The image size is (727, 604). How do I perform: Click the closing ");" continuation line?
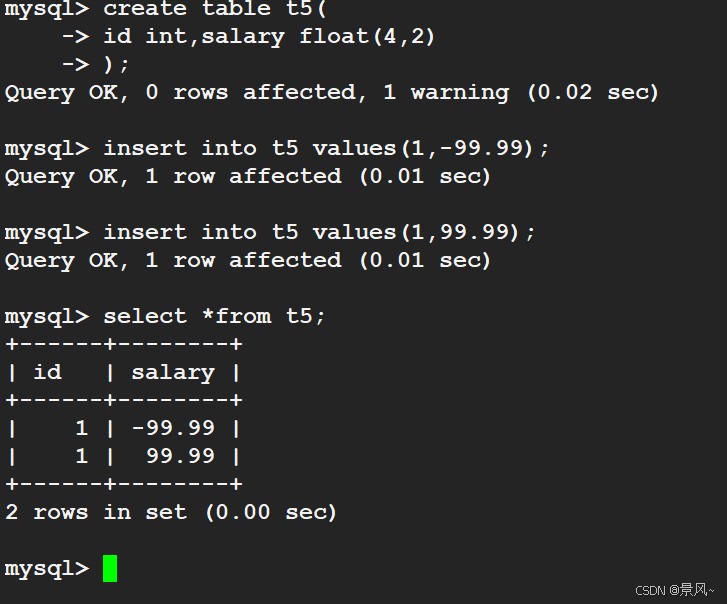tap(116, 64)
